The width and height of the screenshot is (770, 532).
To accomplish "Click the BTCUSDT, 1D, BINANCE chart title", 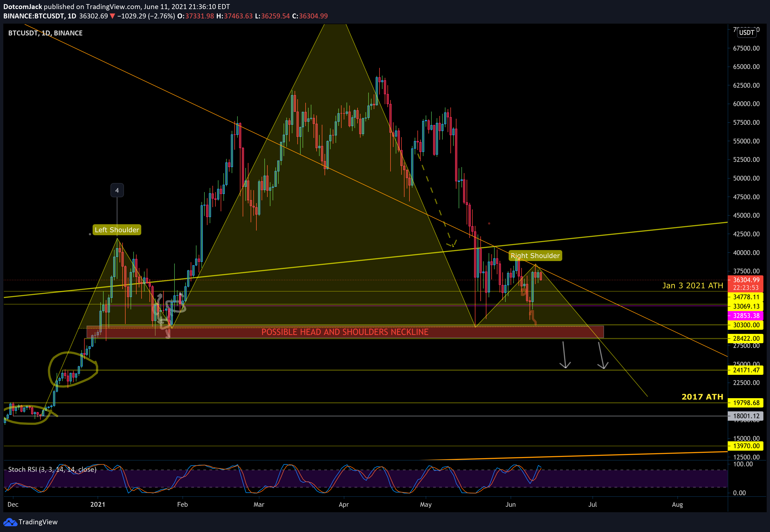I will [45, 33].
